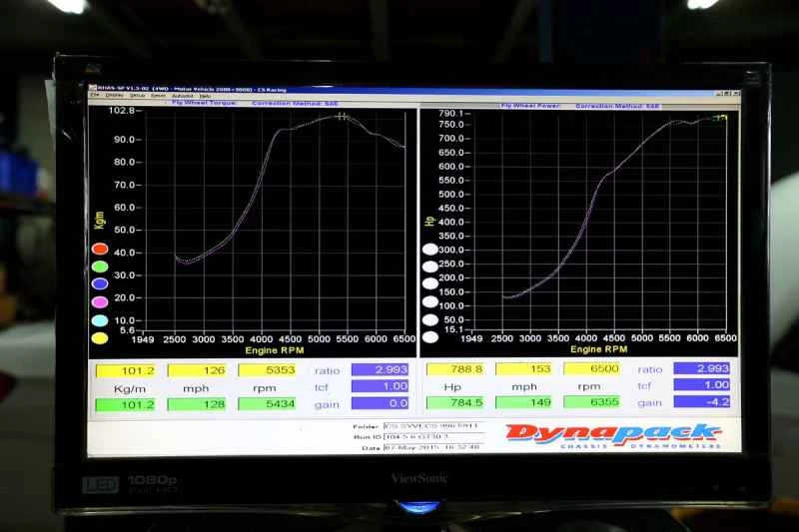
Task: Click the Folder name field
Action: 432,425
